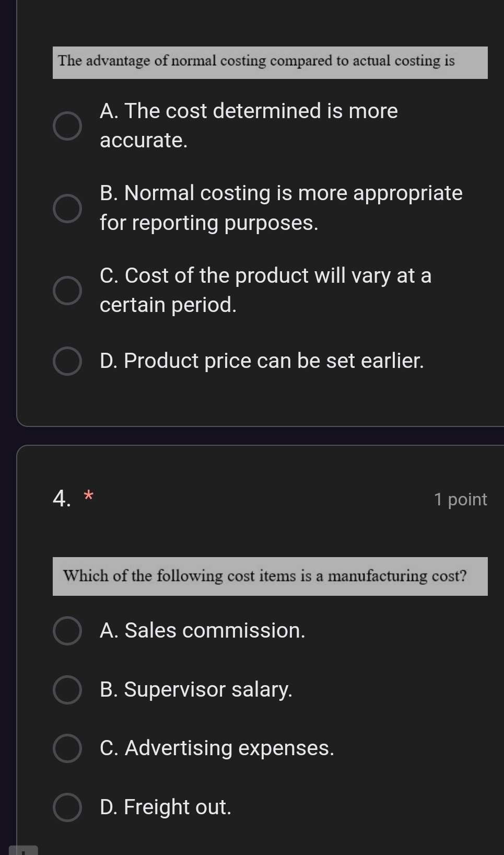Image resolution: width=504 pixels, height=855 pixels.
Task: Select radio circle for 'Product price can be set earlier'
Action: [x=67, y=361]
